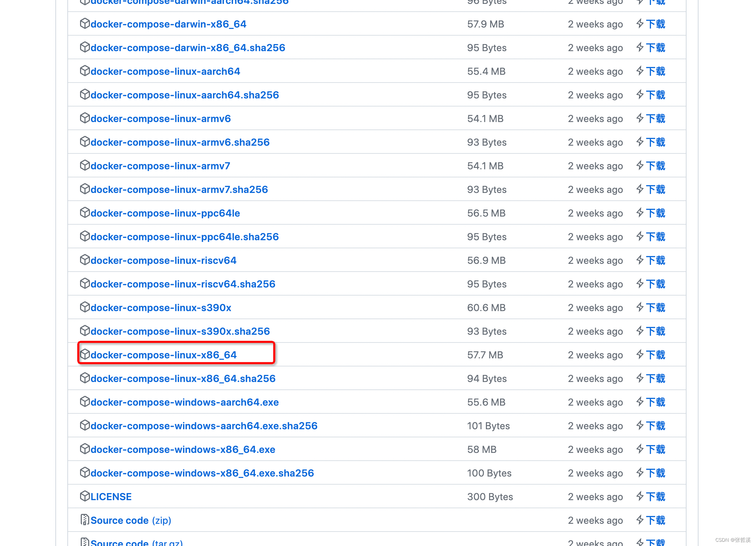
Task: Open docker-compose-linux-ppc64le binary link
Action: pos(165,213)
